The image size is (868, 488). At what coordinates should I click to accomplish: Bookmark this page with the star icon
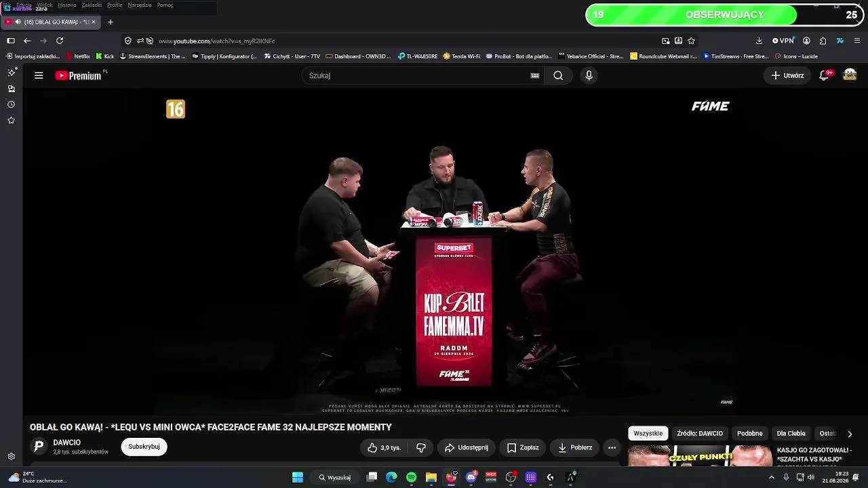pyautogui.click(x=691, y=41)
